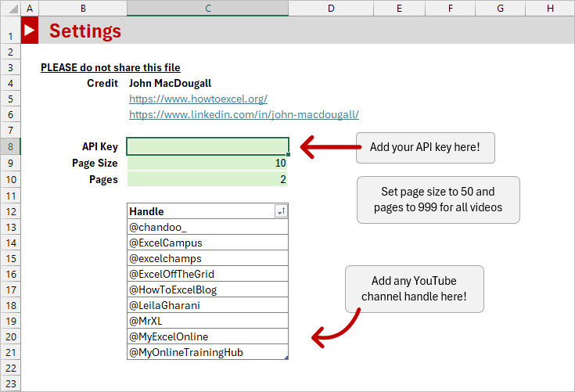Open the Handle column filter dropdown
Image resolution: width=575 pixels, height=392 pixels.
tap(281, 211)
